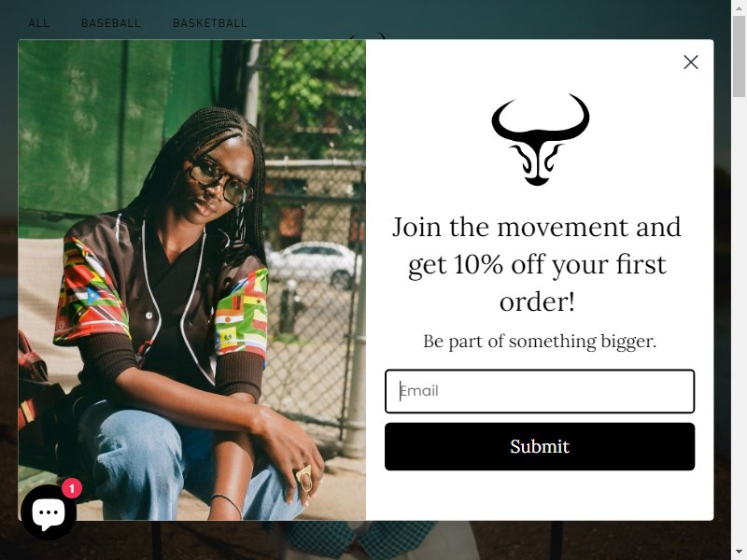Image resolution: width=747 pixels, height=560 pixels.
Task: Click the scrollbar down arrow
Action: (x=739, y=554)
